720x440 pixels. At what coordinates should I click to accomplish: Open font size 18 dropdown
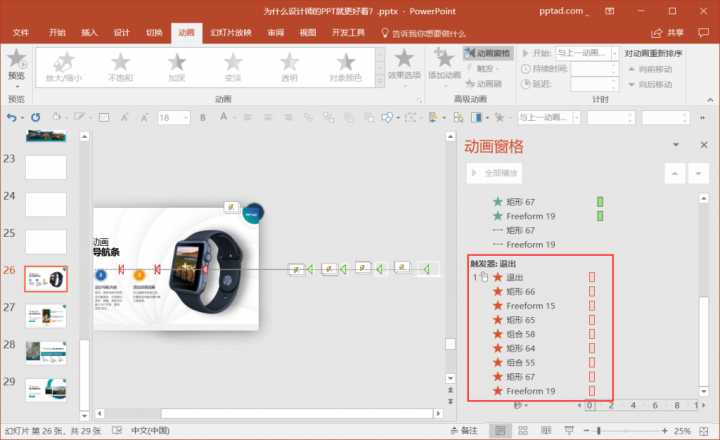[186, 118]
